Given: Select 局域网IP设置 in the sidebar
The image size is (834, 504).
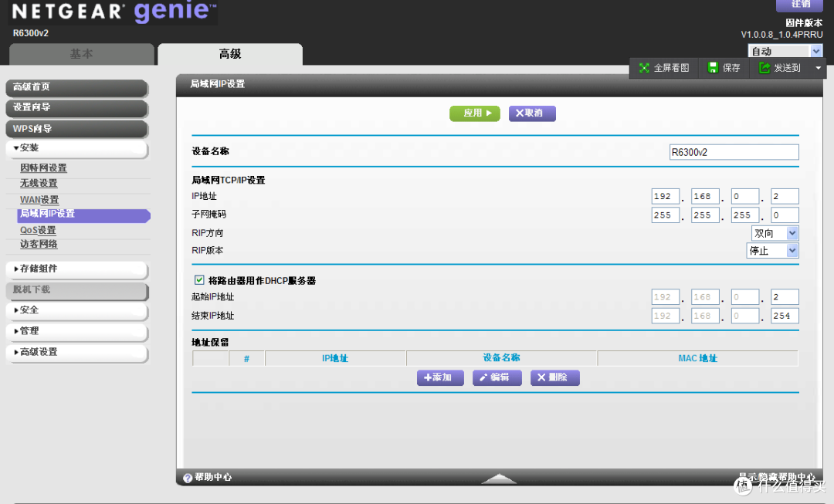Looking at the screenshot, I should click(x=84, y=215).
